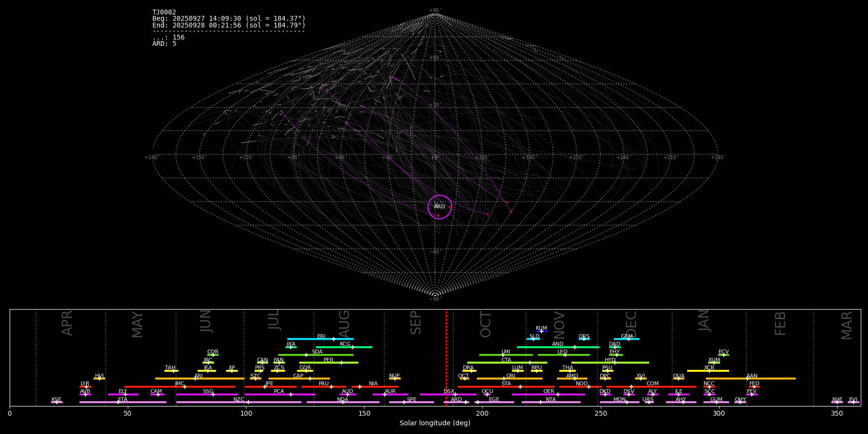Click the XHE shower label
Viewport: 868px width, 434px height.
tap(837, 400)
